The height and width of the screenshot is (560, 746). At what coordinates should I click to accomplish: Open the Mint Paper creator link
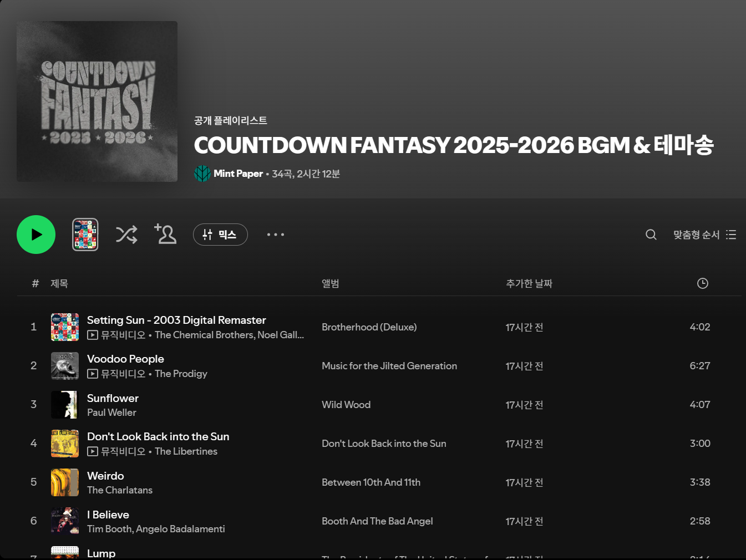[238, 174]
